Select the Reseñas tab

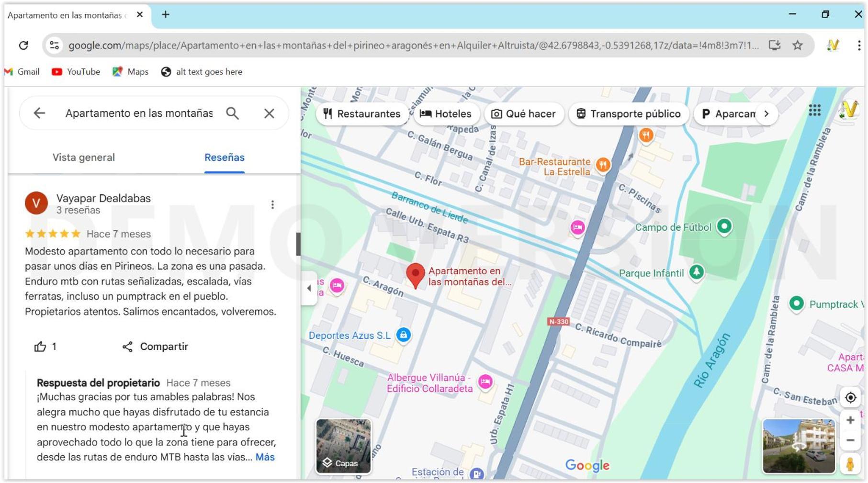[x=225, y=157]
